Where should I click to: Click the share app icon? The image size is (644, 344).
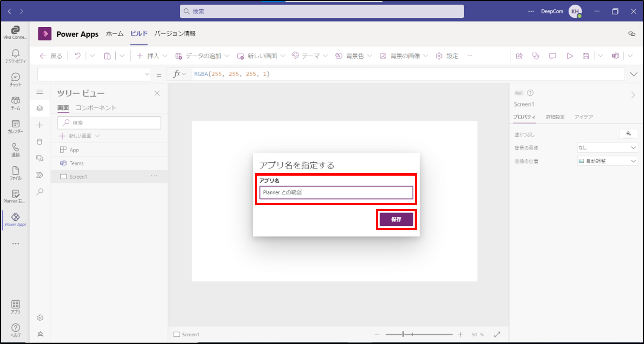(519, 56)
